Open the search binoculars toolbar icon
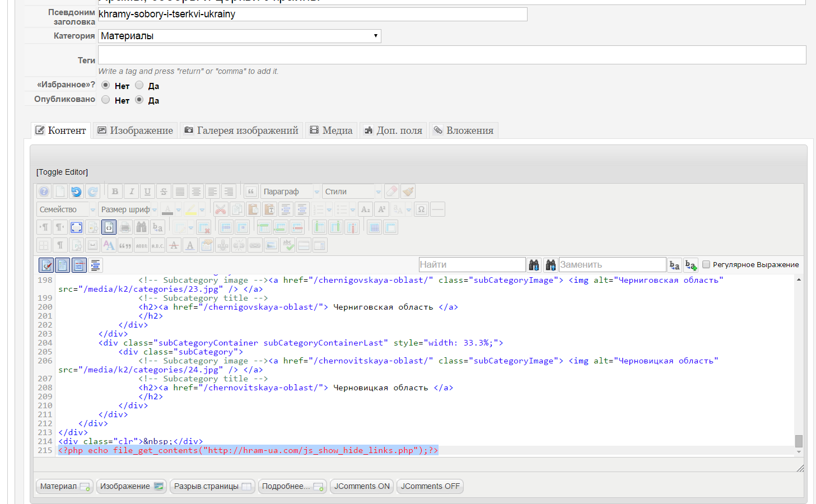The width and height of the screenshot is (816, 504). [141, 227]
